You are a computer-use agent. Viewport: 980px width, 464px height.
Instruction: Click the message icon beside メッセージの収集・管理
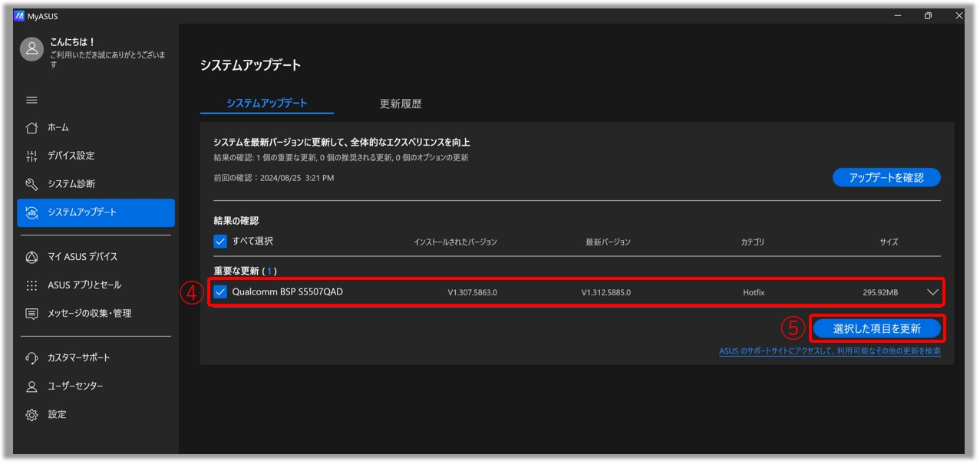(31, 314)
